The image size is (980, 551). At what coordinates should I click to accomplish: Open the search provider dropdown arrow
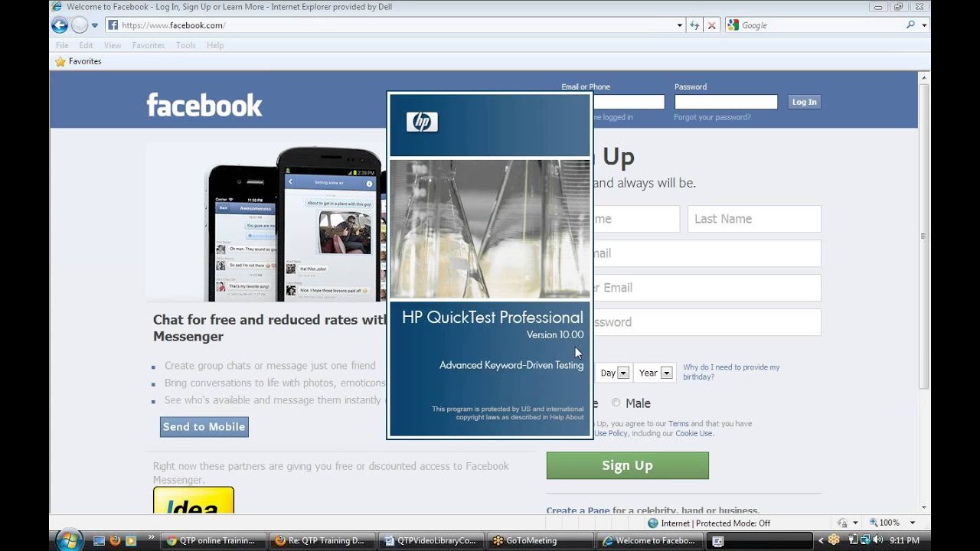pos(924,25)
